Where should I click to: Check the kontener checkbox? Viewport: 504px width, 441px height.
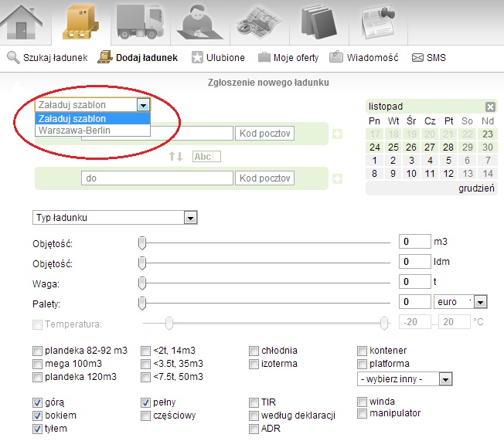coord(362,351)
